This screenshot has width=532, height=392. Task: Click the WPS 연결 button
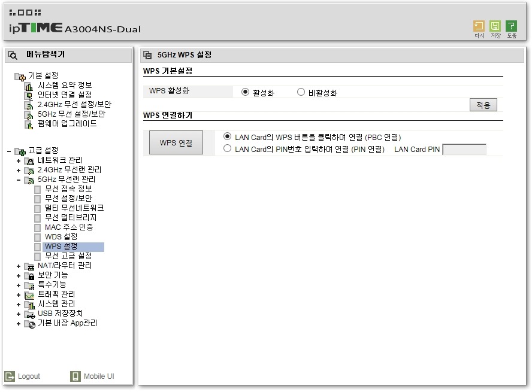pyautogui.click(x=176, y=143)
